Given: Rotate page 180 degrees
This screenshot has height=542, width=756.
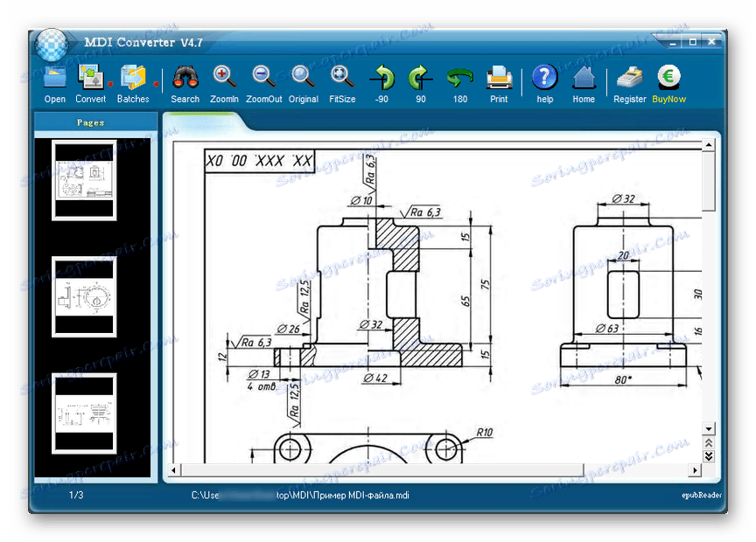Looking at the screenshot, I should (x=459, y=78).
